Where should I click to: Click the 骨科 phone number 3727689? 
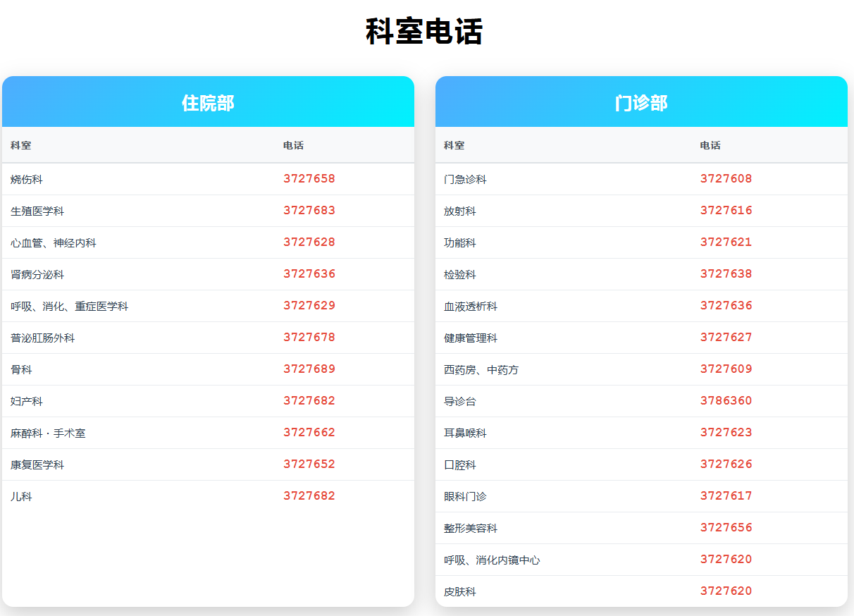pos(309,369)
